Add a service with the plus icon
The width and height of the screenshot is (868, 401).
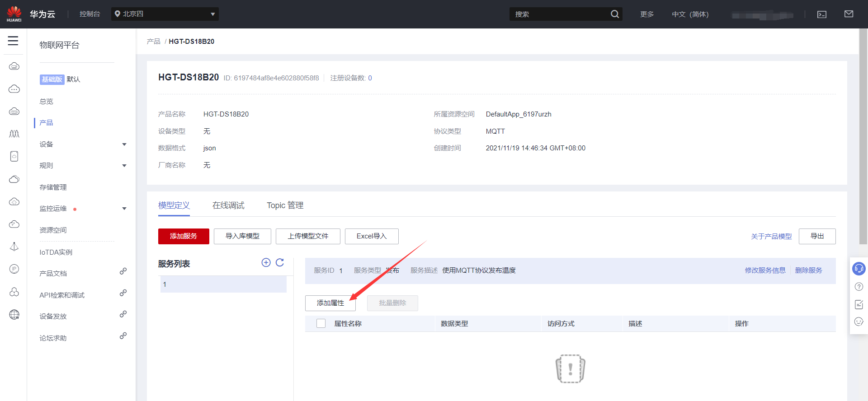(x=266, y=262)
